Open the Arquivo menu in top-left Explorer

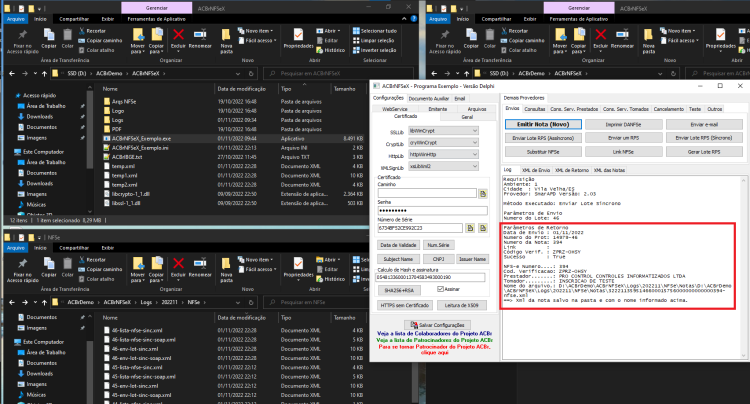click(x=16, y=19)
